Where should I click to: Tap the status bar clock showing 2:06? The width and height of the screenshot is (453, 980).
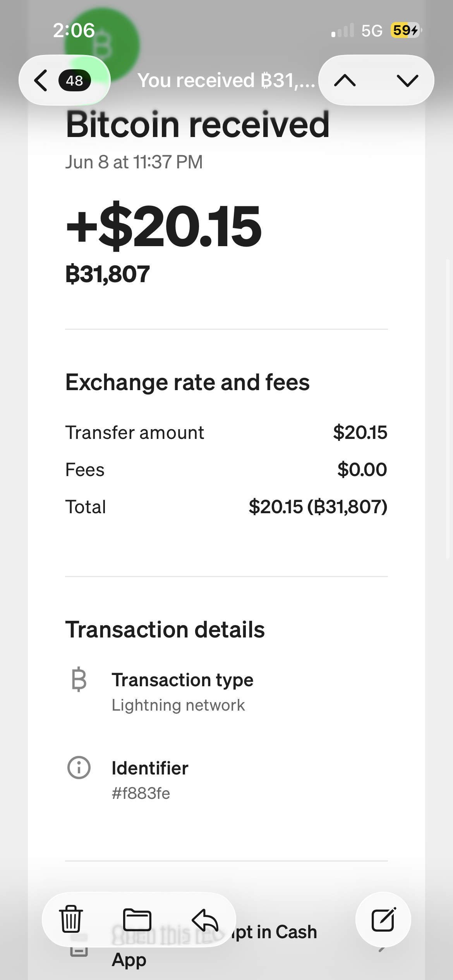click(74, 30)
